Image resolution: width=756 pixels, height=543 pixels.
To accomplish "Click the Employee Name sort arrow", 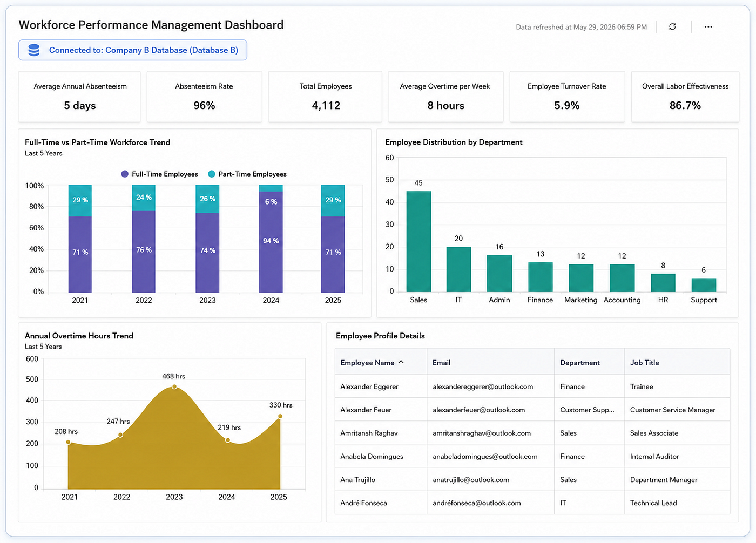I will tap(401, 362).
